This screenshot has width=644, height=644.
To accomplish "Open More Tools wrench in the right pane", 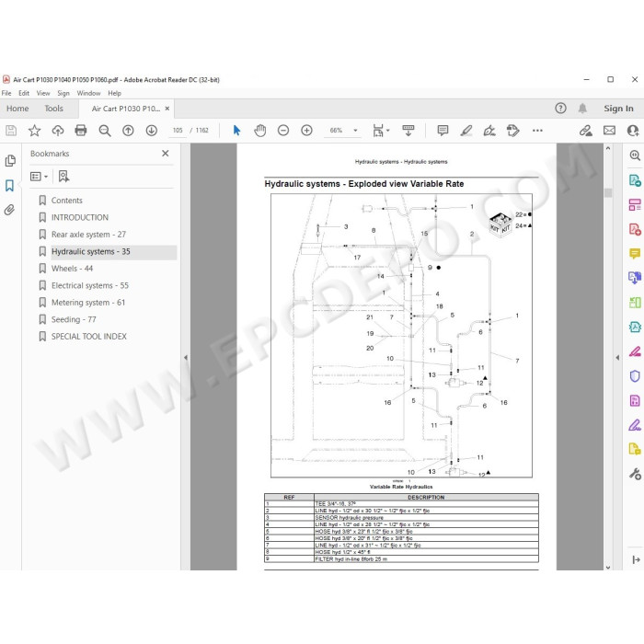I will coord(635,474).
